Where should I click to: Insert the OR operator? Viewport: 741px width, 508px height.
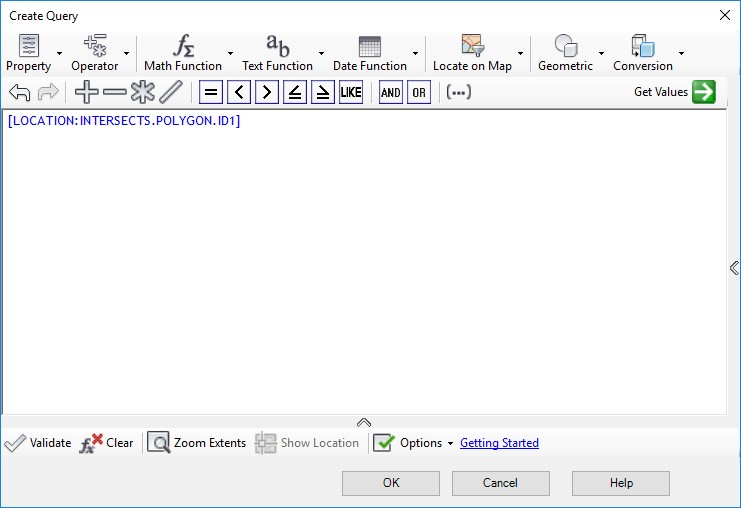[x=419, y=92]
